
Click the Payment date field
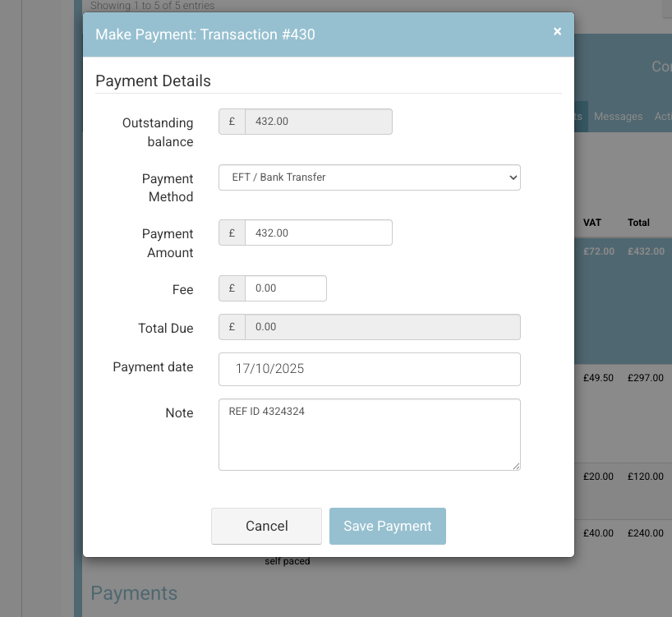(x=369, y=369)
